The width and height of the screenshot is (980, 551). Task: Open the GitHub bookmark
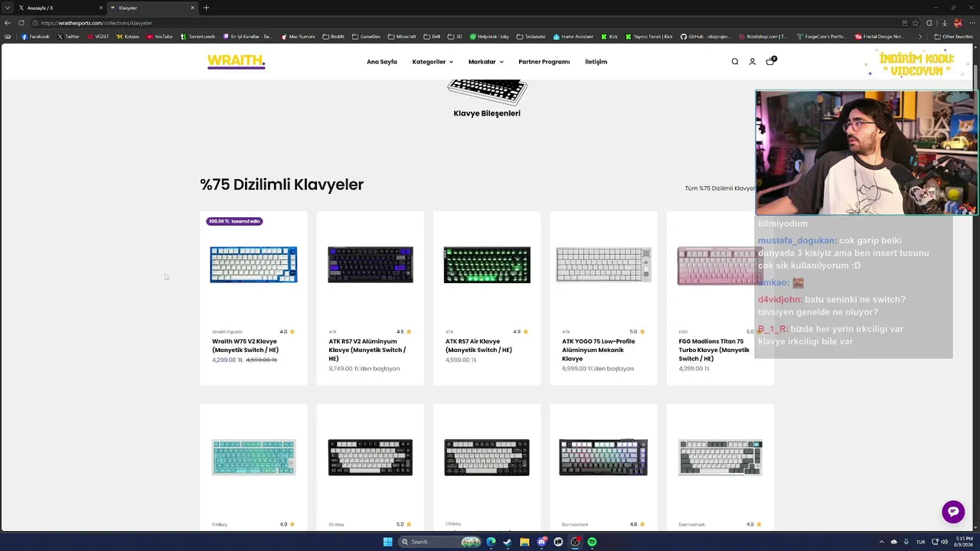coord(706,37)
